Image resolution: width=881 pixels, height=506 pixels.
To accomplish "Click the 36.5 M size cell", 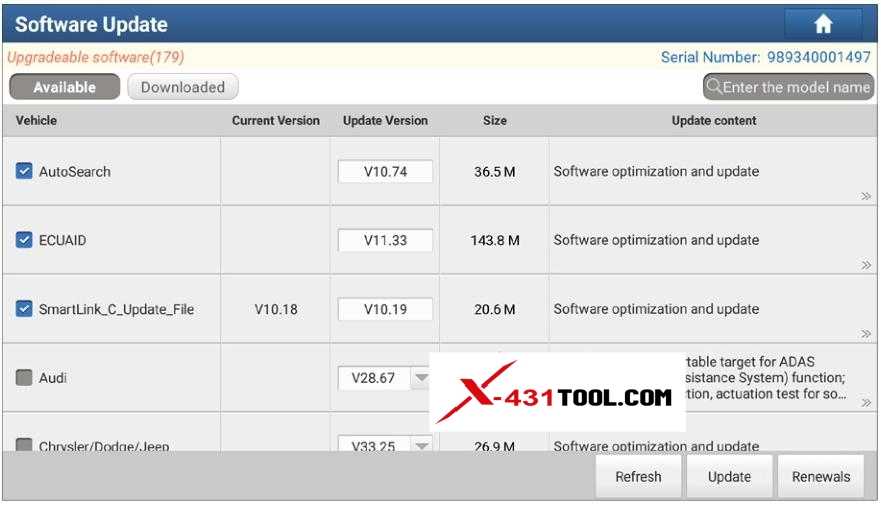I will pyautogui.click(x=494, y=171).
